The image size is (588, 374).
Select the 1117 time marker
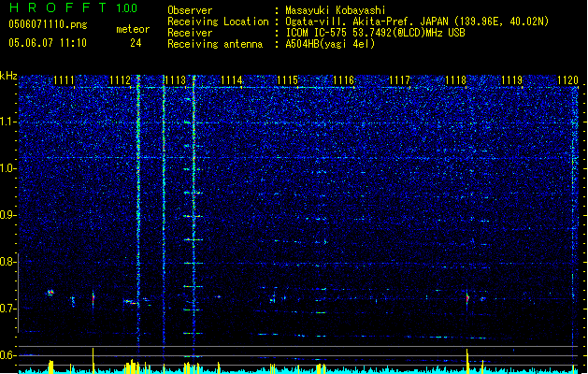(400, 80)
